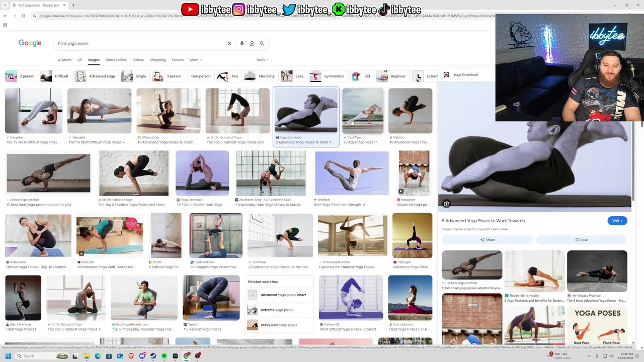Open related search really hard yoga poses

[280, 325]
